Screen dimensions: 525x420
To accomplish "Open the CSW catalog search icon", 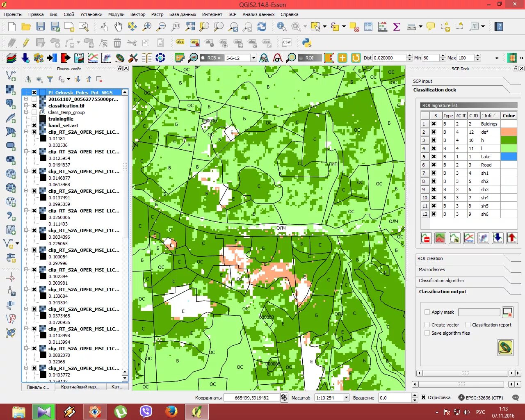I will [287, 42].
